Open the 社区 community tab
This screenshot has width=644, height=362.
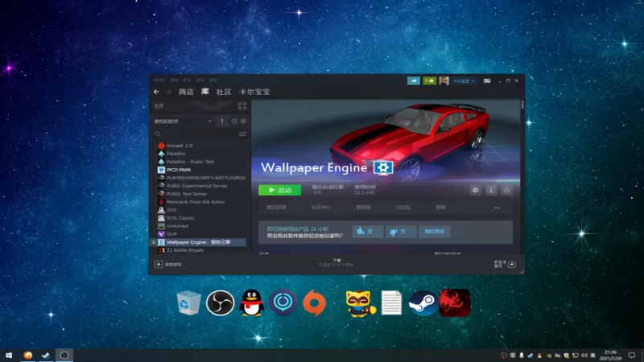pyautogui.click(x=224, y=92)
